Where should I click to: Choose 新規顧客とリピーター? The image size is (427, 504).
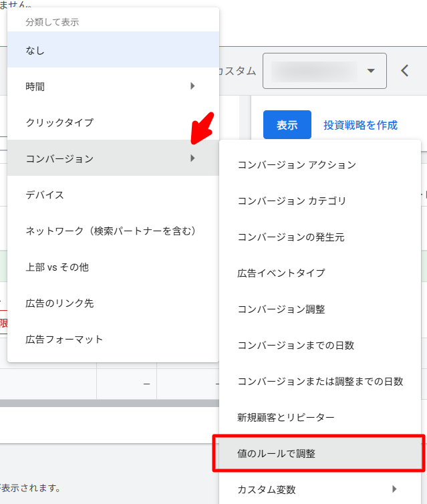click(320, 417)
